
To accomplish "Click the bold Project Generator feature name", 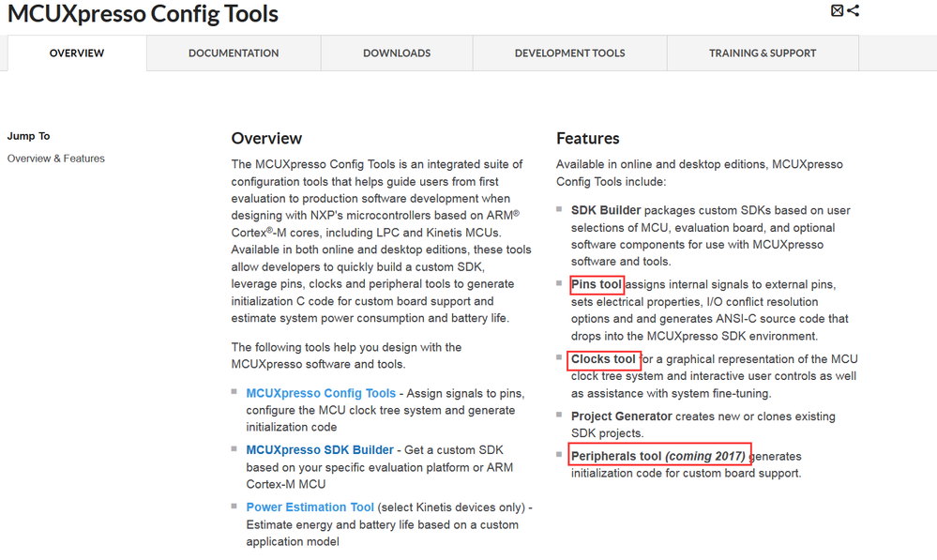I will pos(622,416).
